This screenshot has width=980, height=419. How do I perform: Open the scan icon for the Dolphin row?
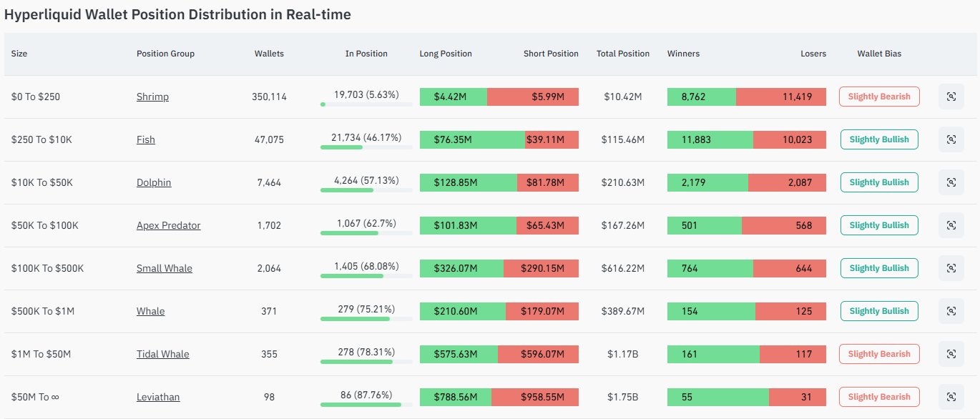click(951, 182)
